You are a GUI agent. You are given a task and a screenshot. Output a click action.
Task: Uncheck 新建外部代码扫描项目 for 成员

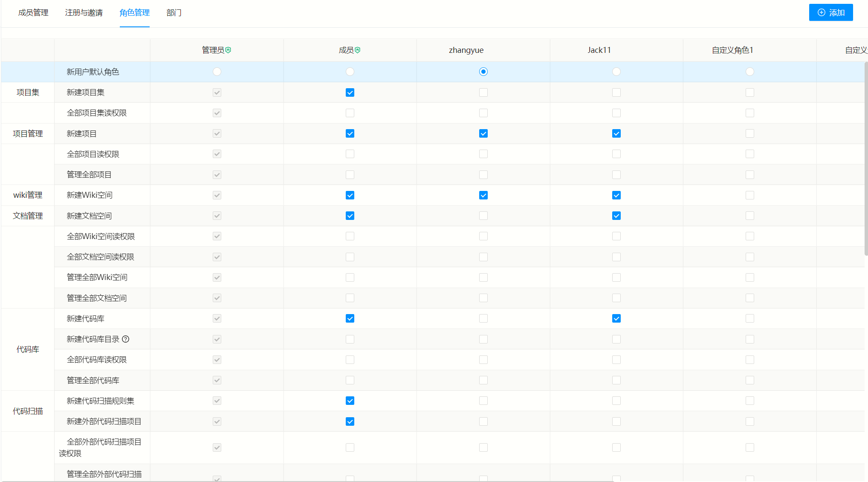[350, 421]
